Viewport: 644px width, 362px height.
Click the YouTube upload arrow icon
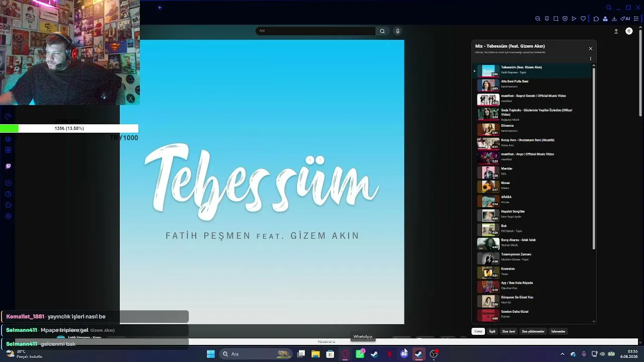click(x=616, y=31)
